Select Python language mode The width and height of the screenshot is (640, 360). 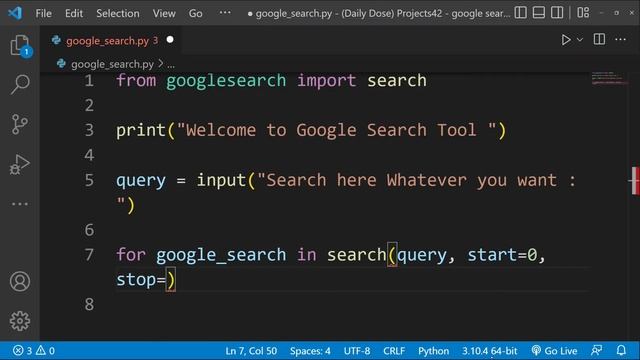pyautogui.click(x=433, y=351)
